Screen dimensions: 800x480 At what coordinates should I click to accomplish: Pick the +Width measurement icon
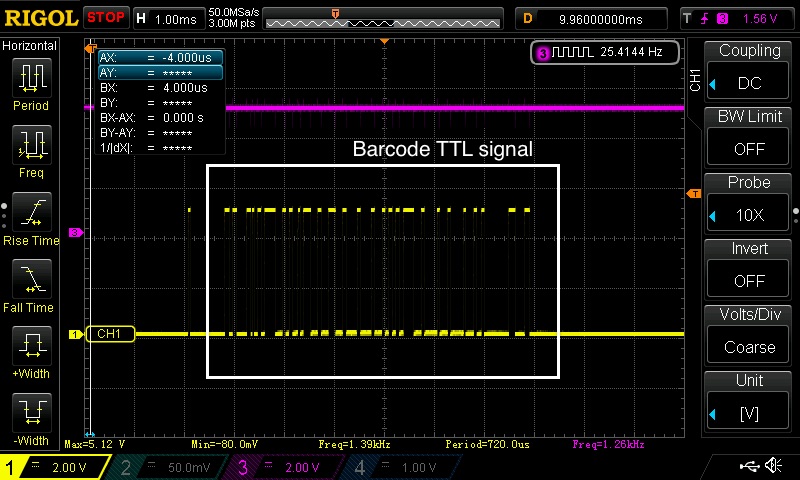click(32, 346)
